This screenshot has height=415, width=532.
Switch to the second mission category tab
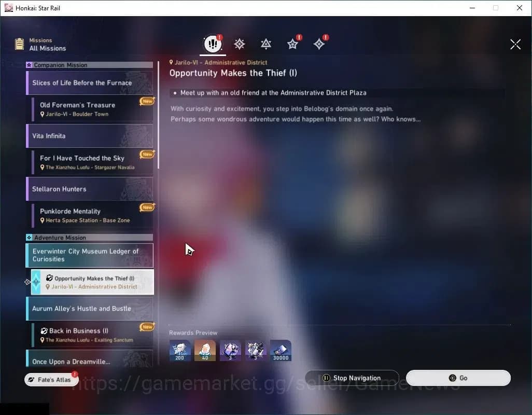[x=240, y=44]
